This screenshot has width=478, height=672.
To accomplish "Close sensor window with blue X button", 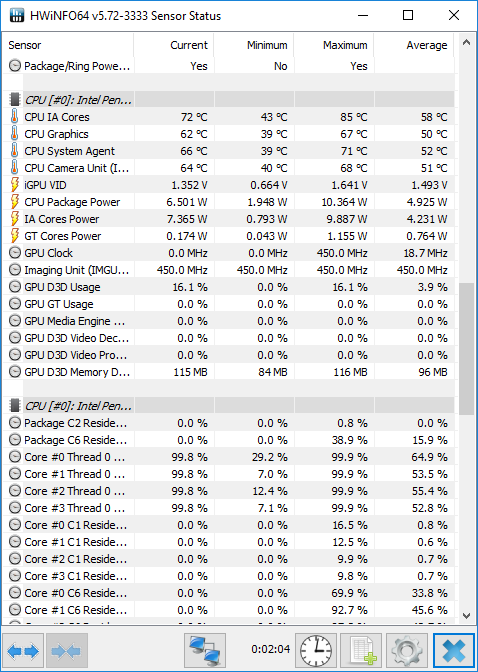I will pos(454,651).
